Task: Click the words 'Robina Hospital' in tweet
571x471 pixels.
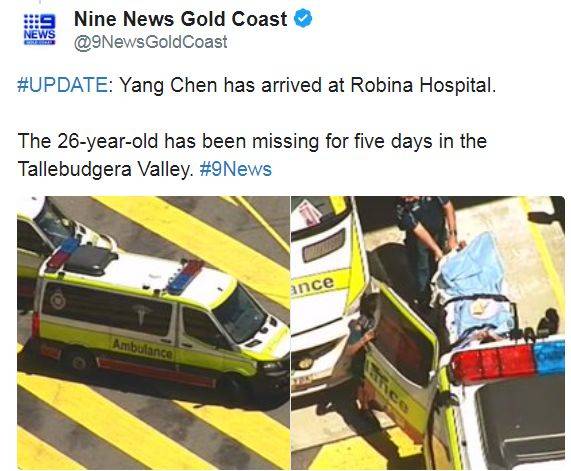Action: pyautogui.click(x=423, y=85)
